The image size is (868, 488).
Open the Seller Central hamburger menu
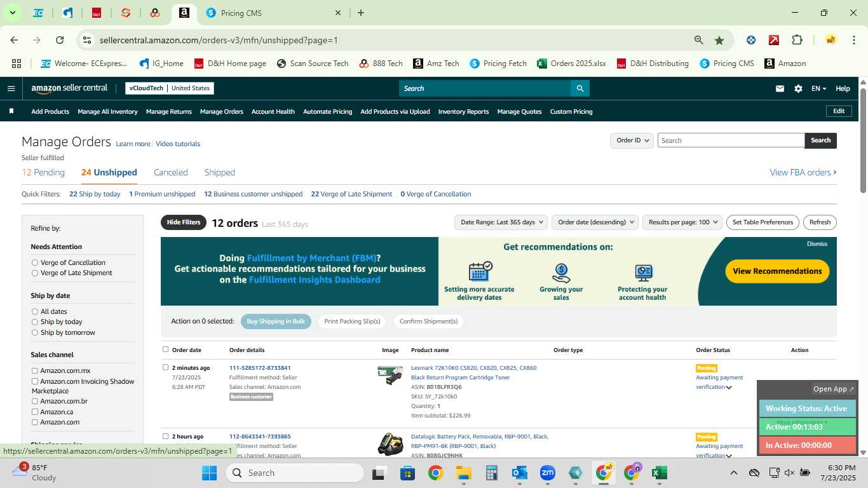pos(11,88)
